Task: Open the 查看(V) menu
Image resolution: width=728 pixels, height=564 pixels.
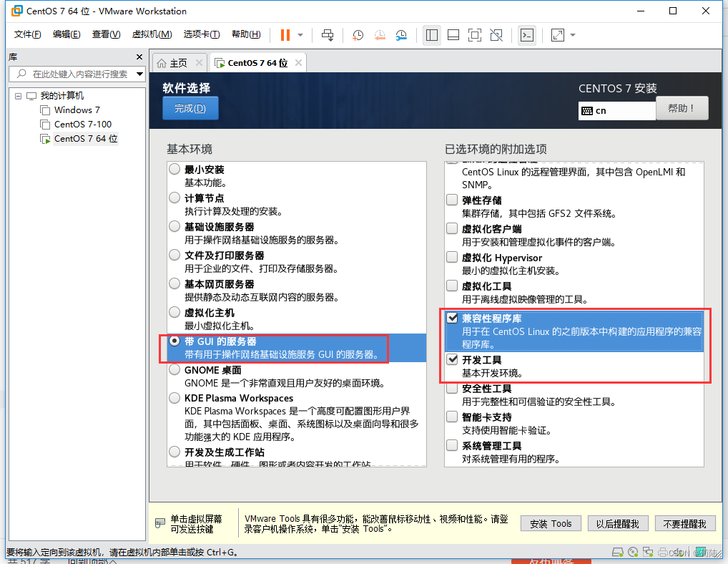Action: 107,34
